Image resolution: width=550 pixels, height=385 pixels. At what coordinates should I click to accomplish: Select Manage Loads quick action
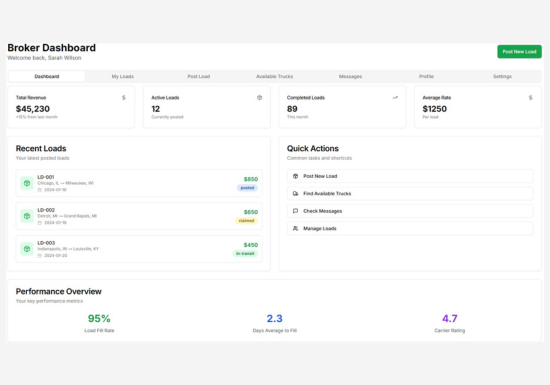pyautogui.click(x=410, y=229)
